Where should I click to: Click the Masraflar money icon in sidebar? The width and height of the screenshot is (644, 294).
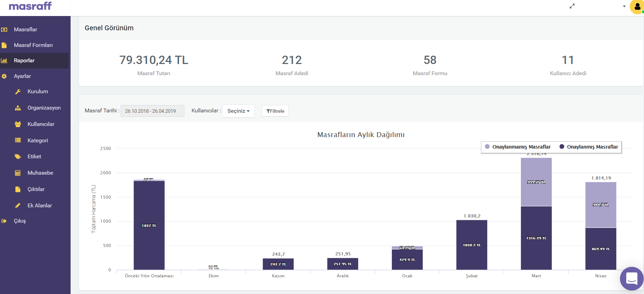click(4, 30)
